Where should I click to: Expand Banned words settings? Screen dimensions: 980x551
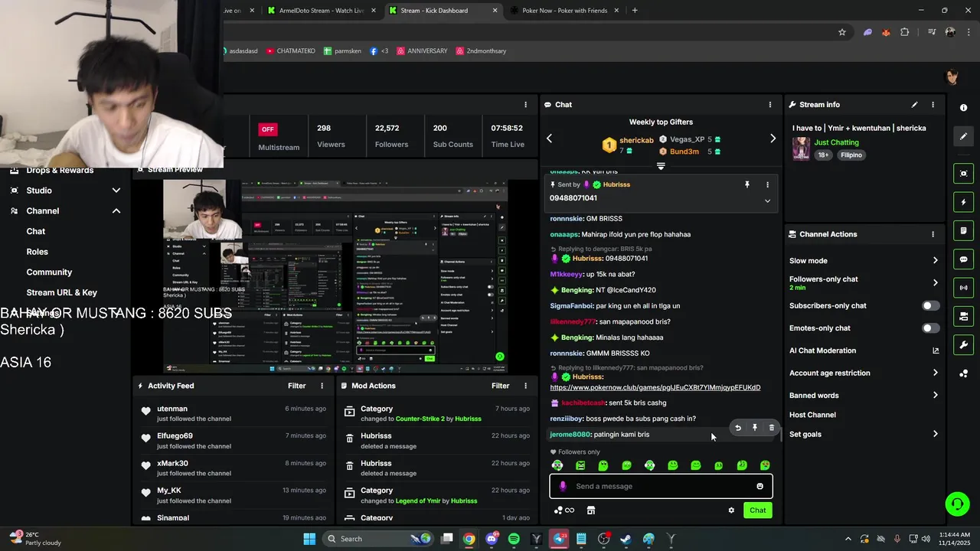(935, 396)
